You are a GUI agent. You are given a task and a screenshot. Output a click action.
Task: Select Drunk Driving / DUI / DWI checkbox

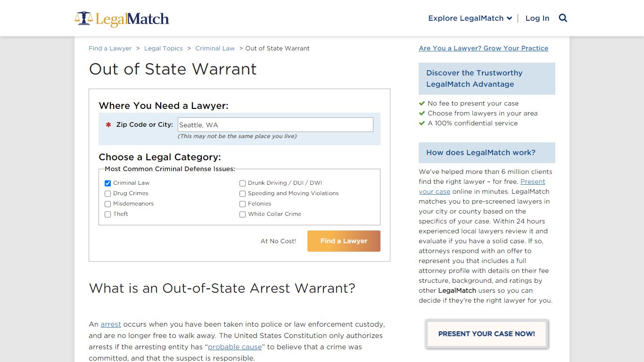click(x=243, y=183)
